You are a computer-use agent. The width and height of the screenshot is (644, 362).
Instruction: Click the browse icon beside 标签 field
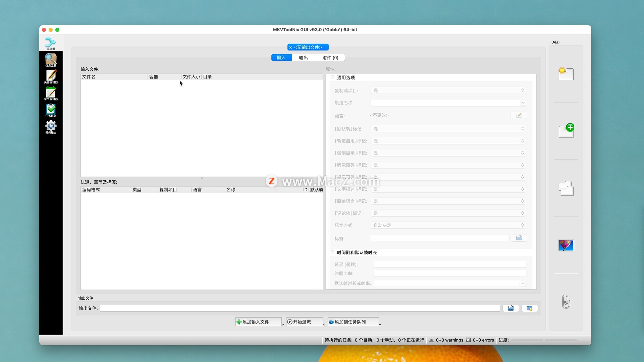pos(519,238)
